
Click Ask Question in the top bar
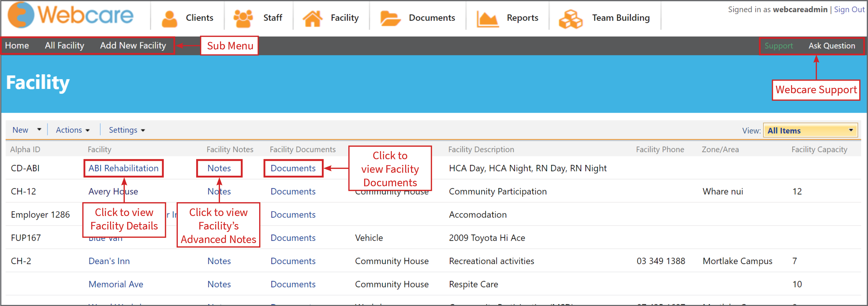[832, 45]
